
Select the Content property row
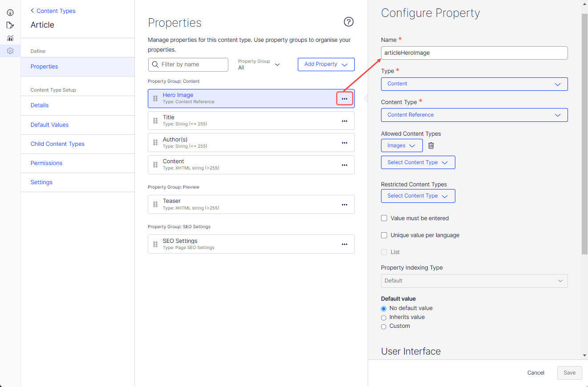[251, 165]
